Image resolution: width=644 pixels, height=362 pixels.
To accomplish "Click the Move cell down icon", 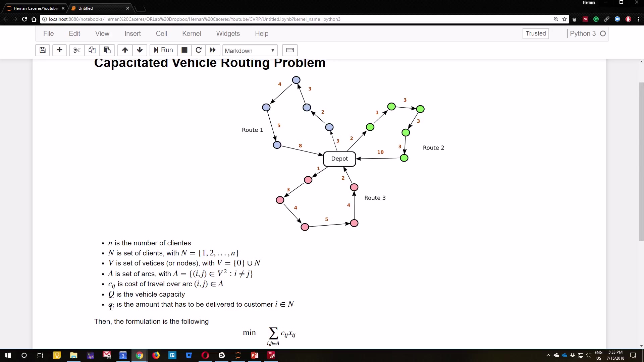I will coord(139,50).
